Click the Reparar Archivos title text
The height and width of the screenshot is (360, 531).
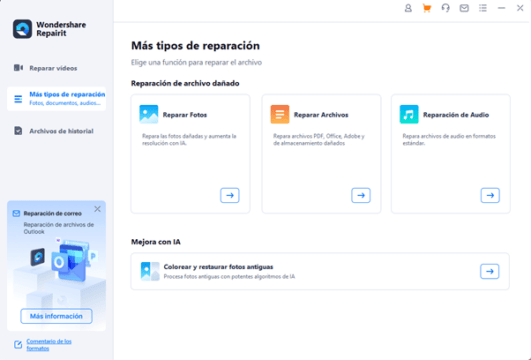pos(321,115)
